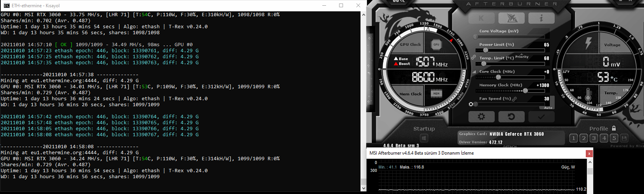Toggle the Windows Startup icon in Afterburner
The width and height of the screenshot is (644, 194).
tap(424, 138)
